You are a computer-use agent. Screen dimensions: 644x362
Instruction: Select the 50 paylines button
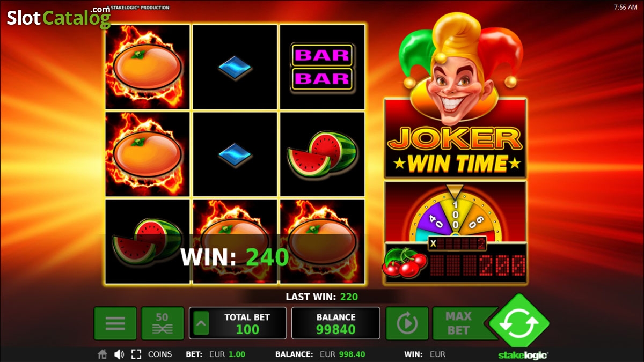click(163, 323)
